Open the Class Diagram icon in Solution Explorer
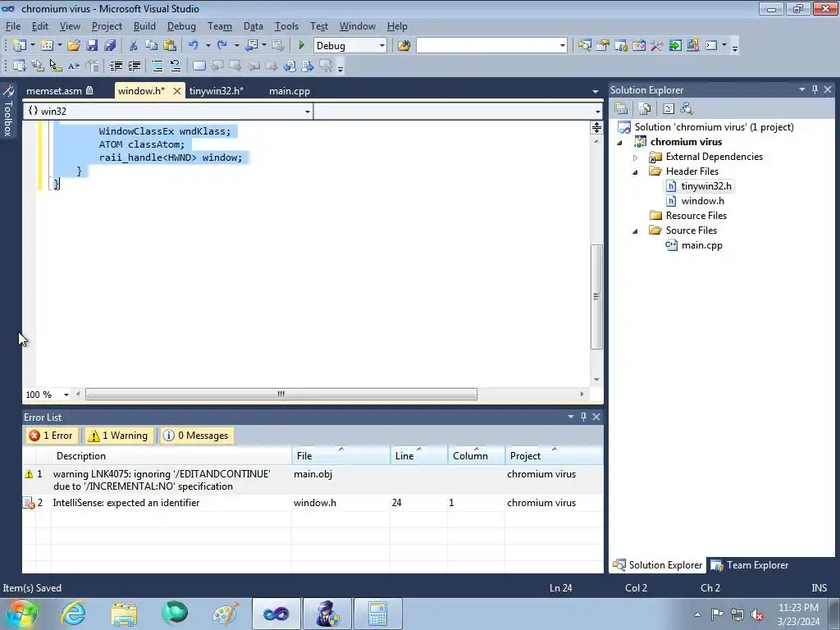 (x=687, y=109)
